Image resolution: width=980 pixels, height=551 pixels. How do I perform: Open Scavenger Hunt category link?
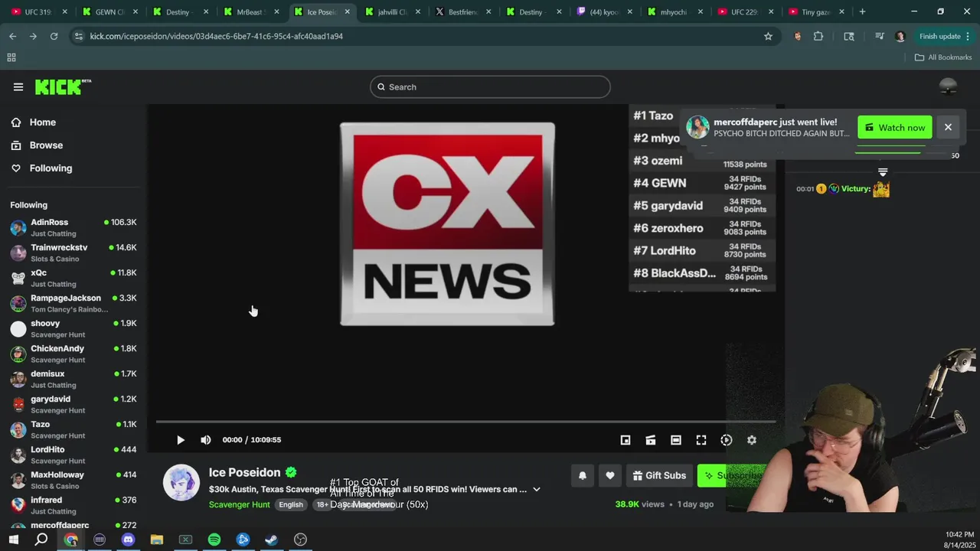click(x=240, y=504)
